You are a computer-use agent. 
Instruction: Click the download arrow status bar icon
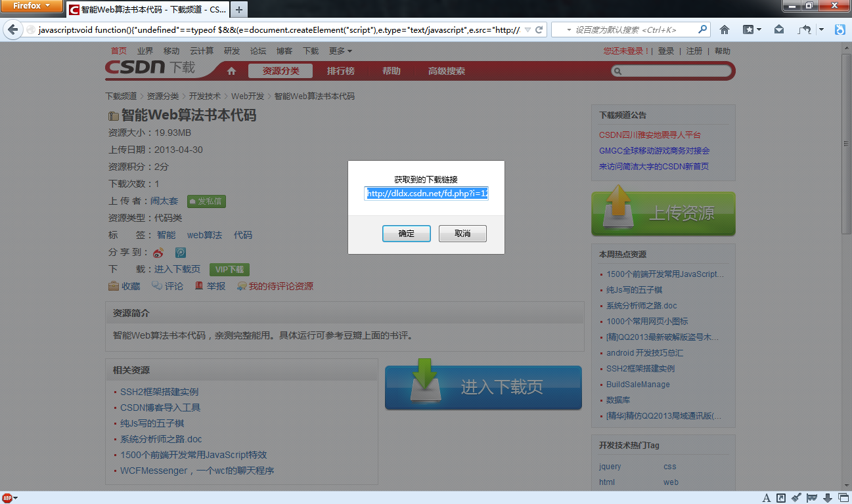[827, 497]
